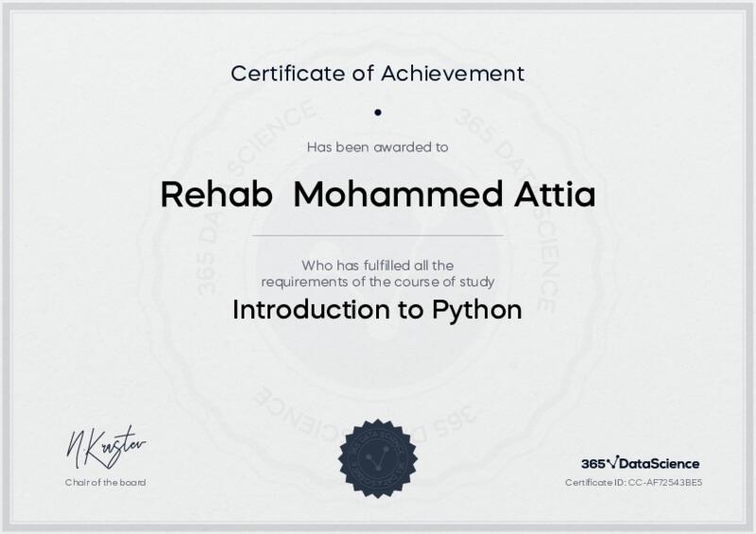Click the 365 DataScience logo

[x=640, y=463]
